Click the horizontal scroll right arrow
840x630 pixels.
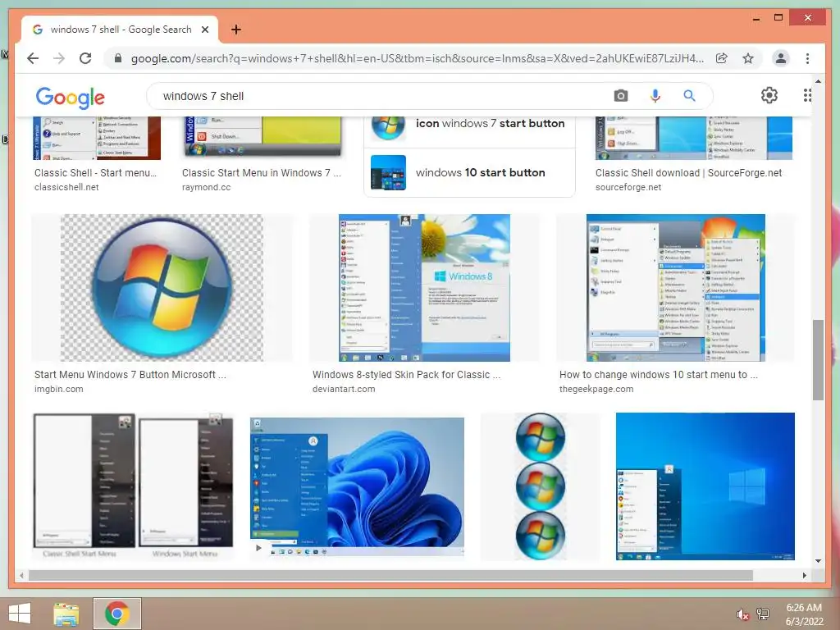click(x=804, y=575)
